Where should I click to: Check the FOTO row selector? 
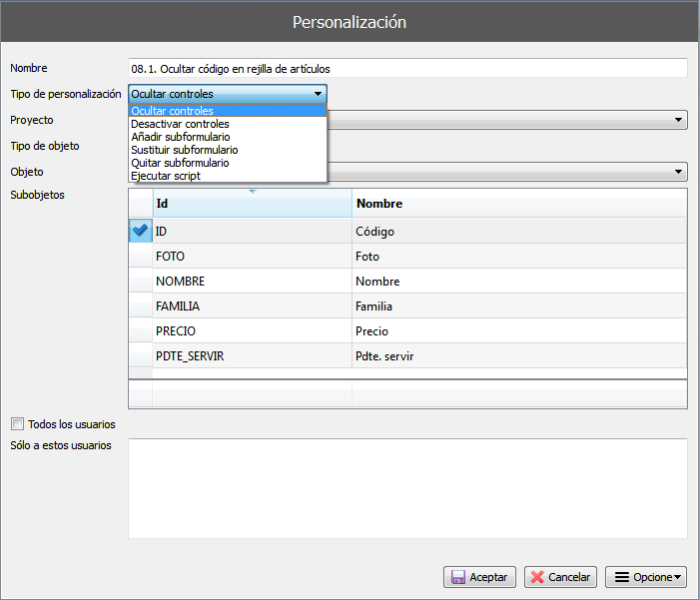[x=140, y=256]
